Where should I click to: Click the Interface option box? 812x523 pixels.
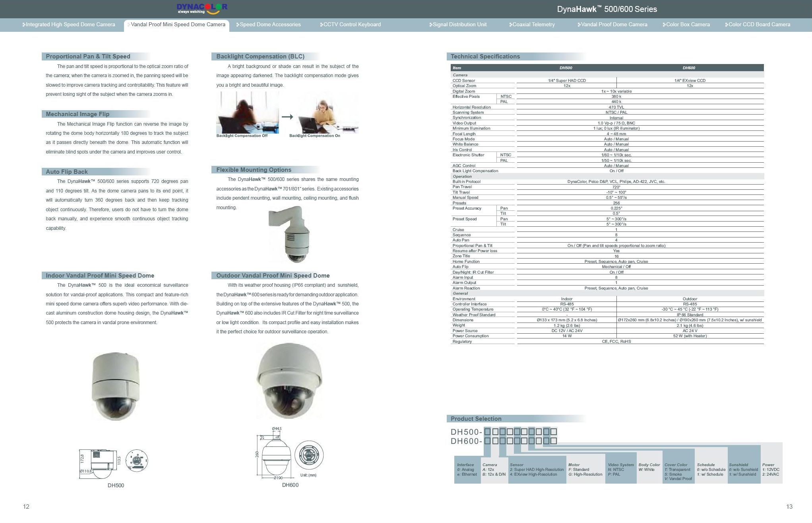[x=467, y=470]
